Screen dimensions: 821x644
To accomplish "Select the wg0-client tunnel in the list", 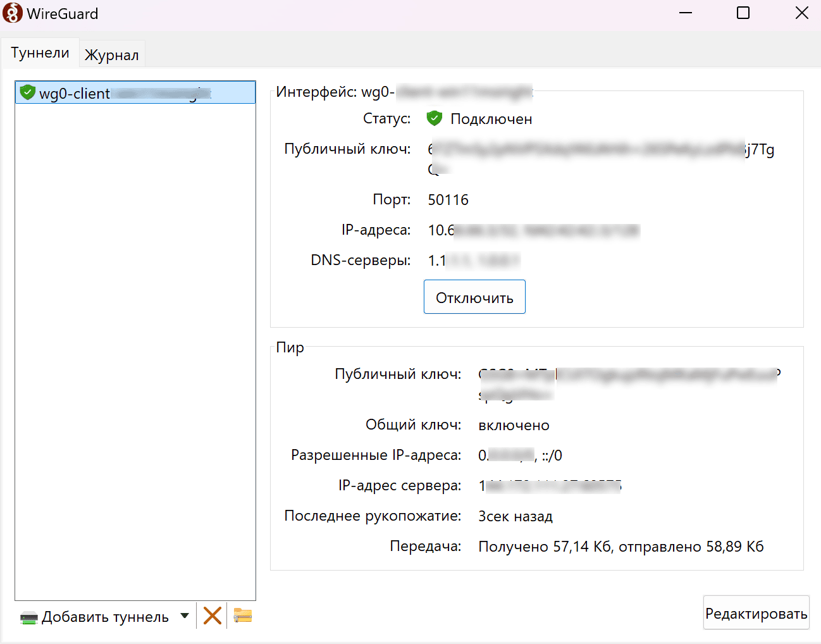I will point(135,93).
